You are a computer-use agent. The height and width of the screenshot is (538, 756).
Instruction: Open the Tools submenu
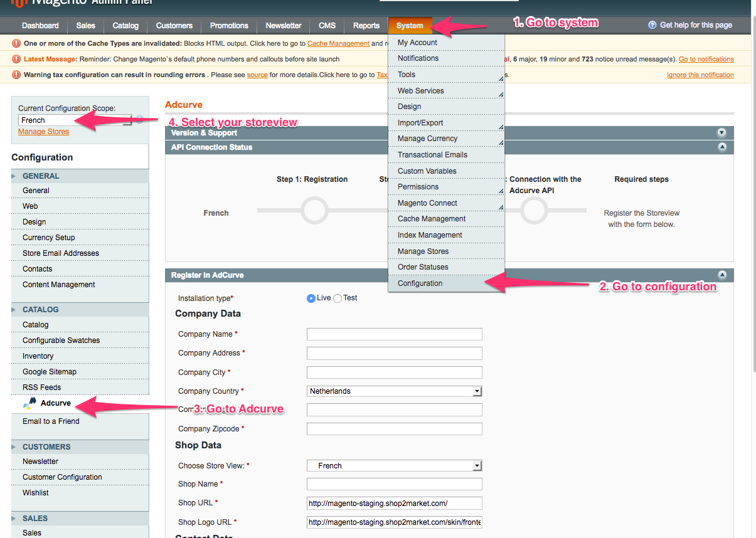click(x=446, y=75)
